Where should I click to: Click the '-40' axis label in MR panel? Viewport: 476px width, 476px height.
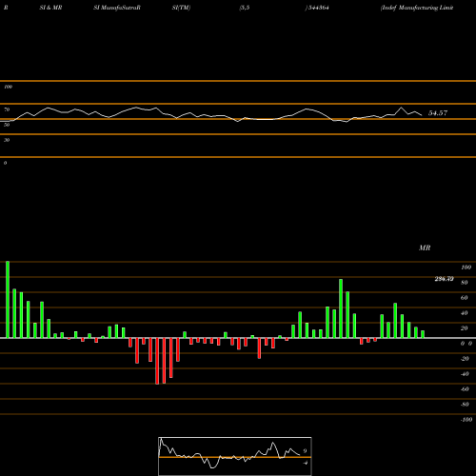pos(465,374)
